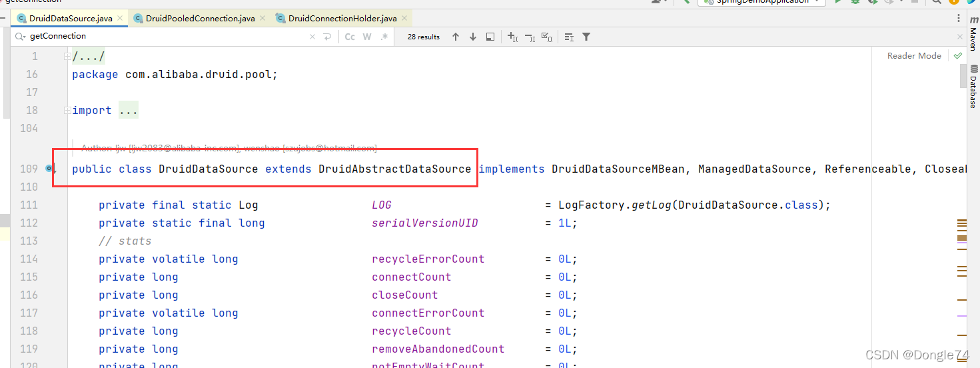Click the DruidDataSource class name
This screenshot has width=980, height=368.
point(208,169)
